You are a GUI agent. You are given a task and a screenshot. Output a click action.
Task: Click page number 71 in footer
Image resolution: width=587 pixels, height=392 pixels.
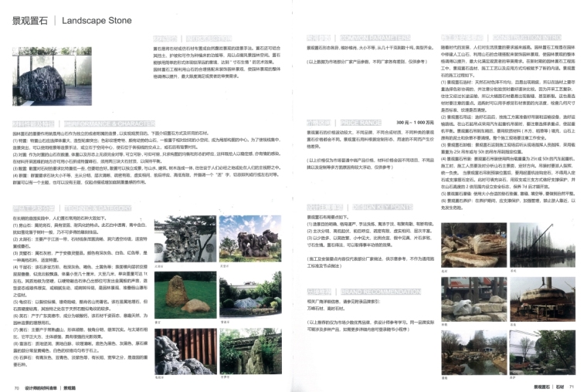point(572,387)
